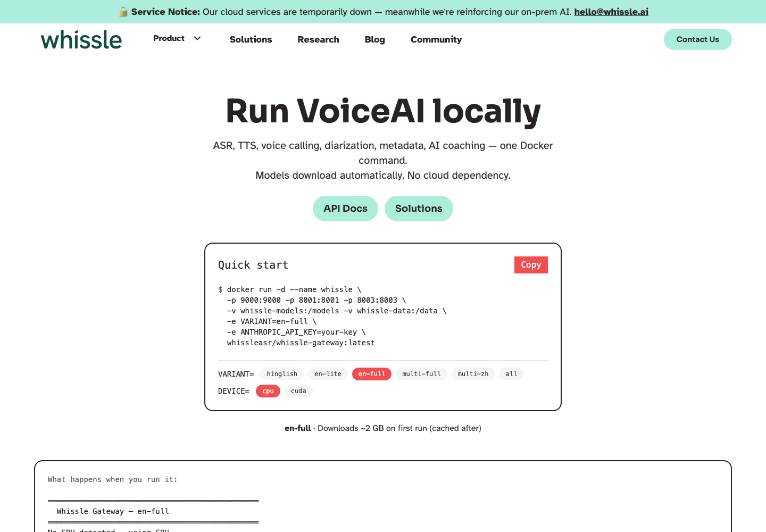Screen dimensions: 766x532
Task: Click the 'VARIANT=' label
Action: tap(236, 374)
